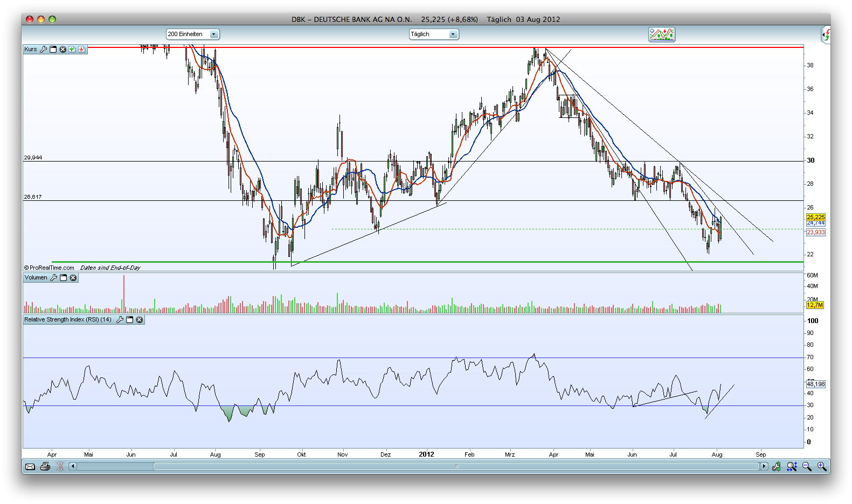The image size is (852, 504).
Task: Maximize the Volumen panel
Action: pyautogui.click(x=63, y=278)
